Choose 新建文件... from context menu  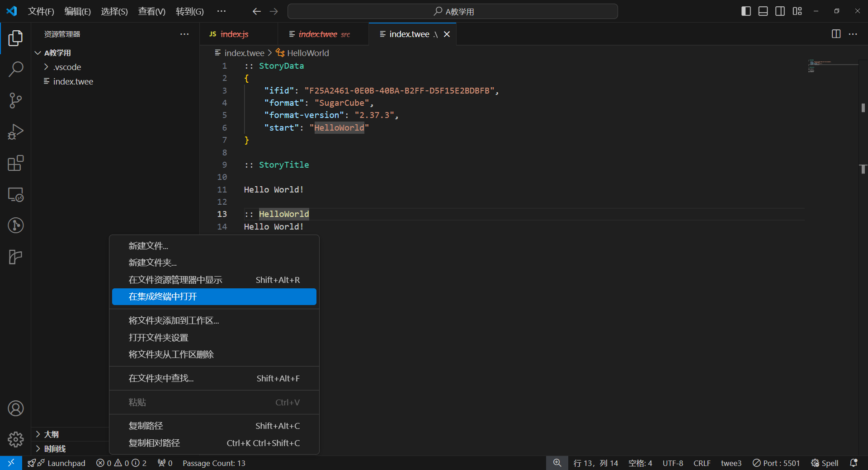(x=214, y=246)
